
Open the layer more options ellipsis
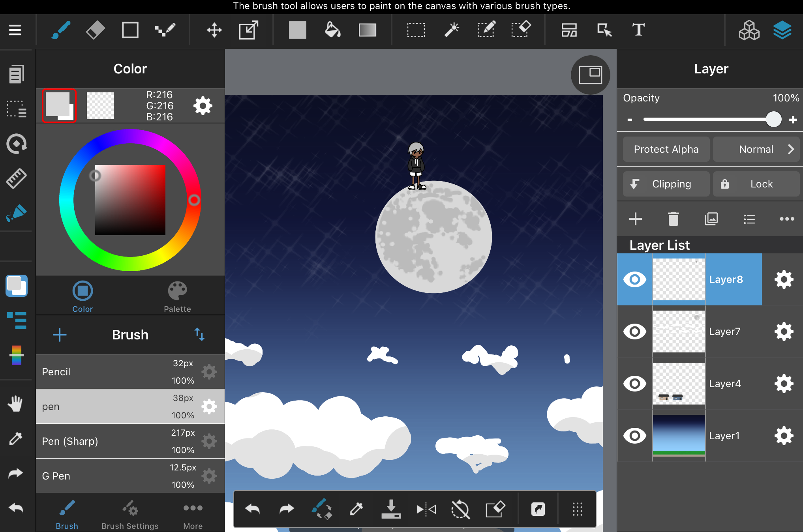(786, 219)
